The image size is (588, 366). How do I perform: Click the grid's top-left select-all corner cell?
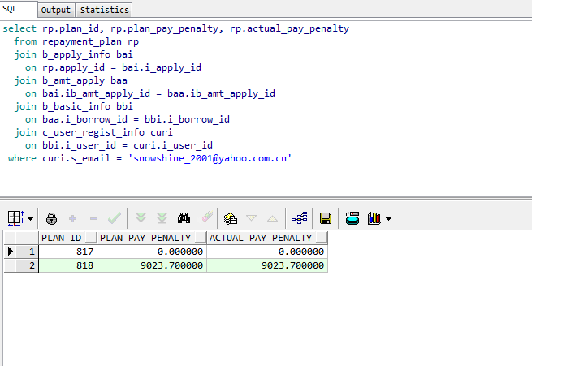point(10,238)
